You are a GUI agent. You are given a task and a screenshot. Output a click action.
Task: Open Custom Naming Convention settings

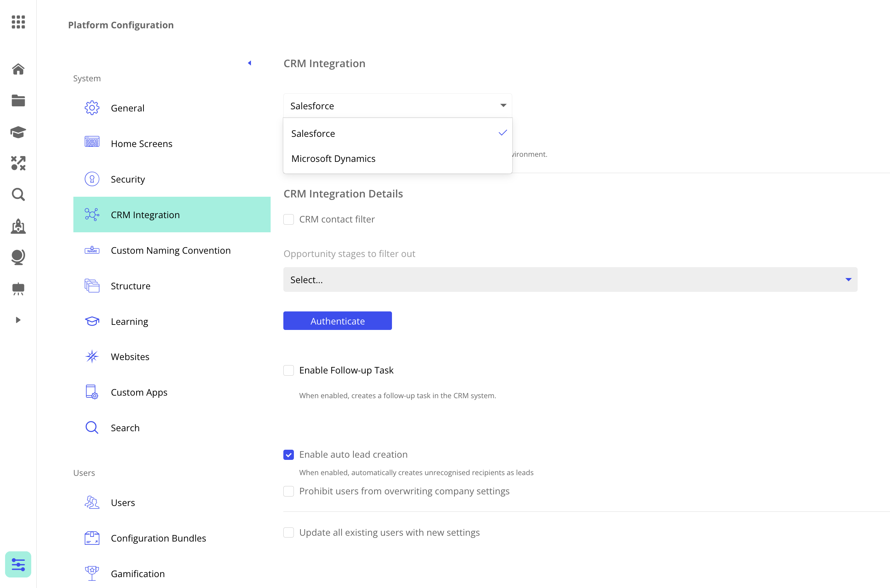coord(171,250)
